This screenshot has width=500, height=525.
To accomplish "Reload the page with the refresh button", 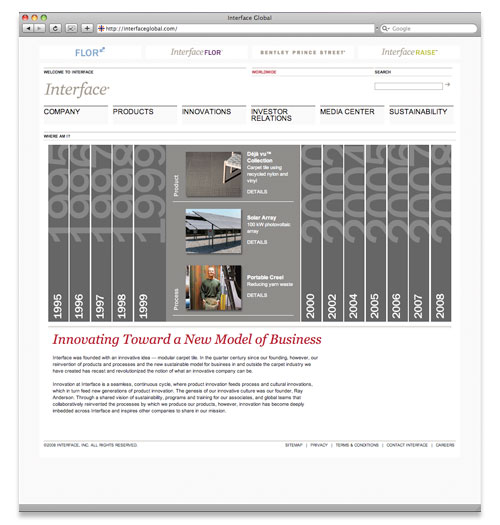I will 55,28.
